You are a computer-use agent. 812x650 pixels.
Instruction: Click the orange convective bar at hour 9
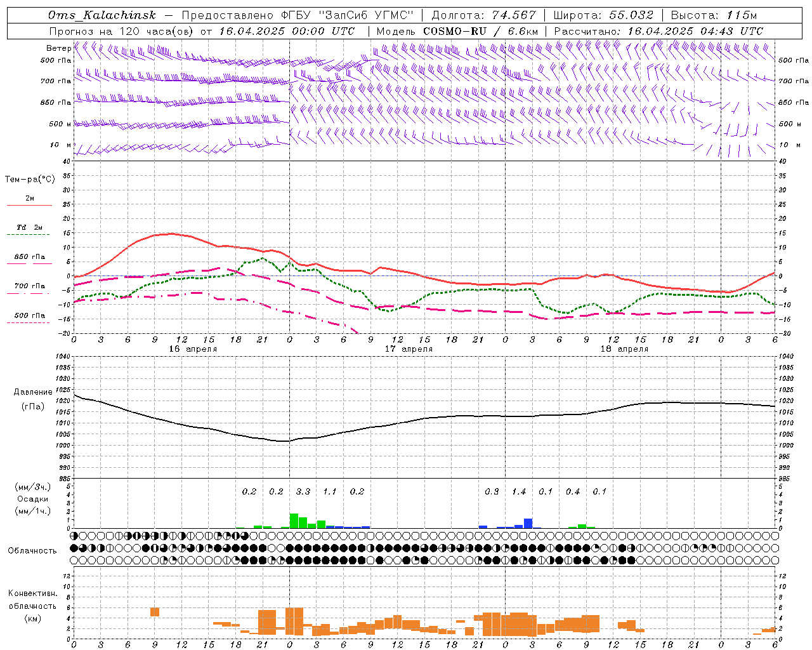click(x=155, y=612)
